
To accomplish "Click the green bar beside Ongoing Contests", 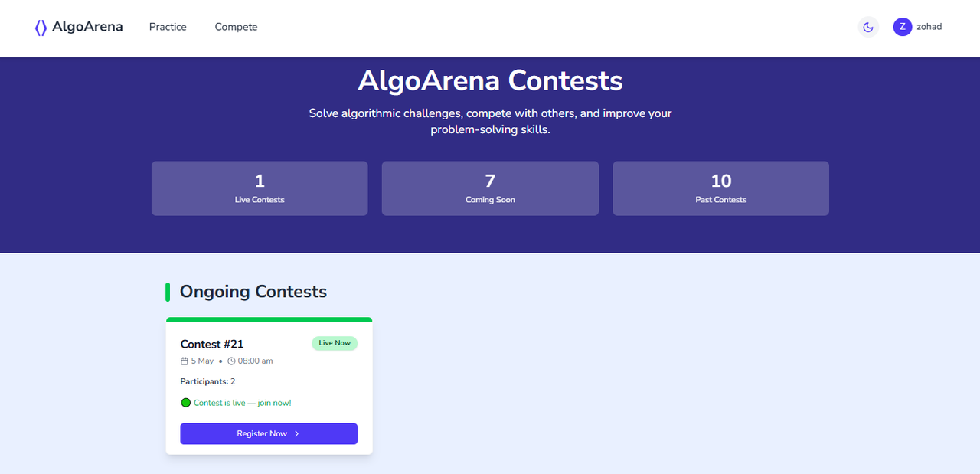I will point(168,292).
